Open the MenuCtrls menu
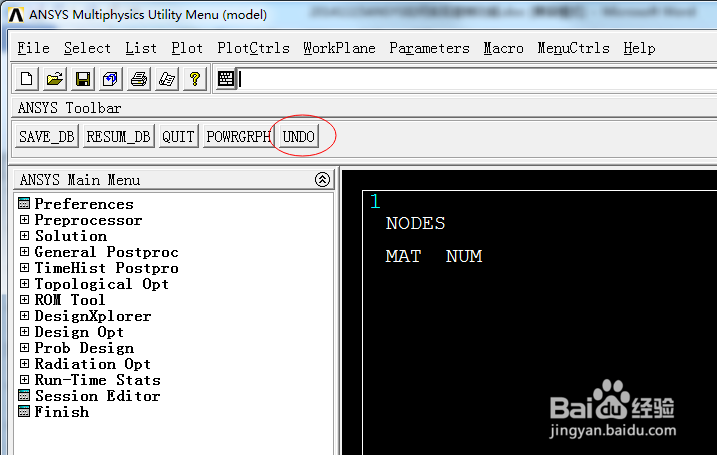Screen dimensions: 717x455 pyautogui.click(x=573, y=48)
